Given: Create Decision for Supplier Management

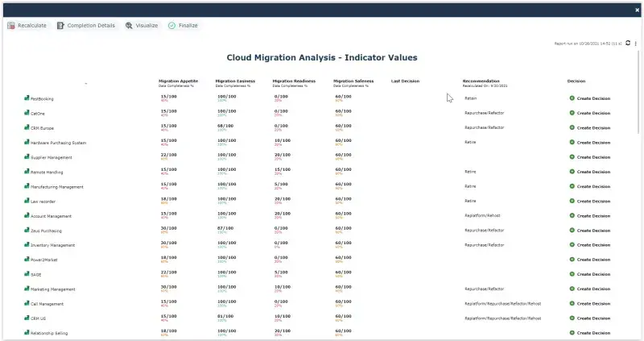Looking at the screenshot, I should pos(590,157).
